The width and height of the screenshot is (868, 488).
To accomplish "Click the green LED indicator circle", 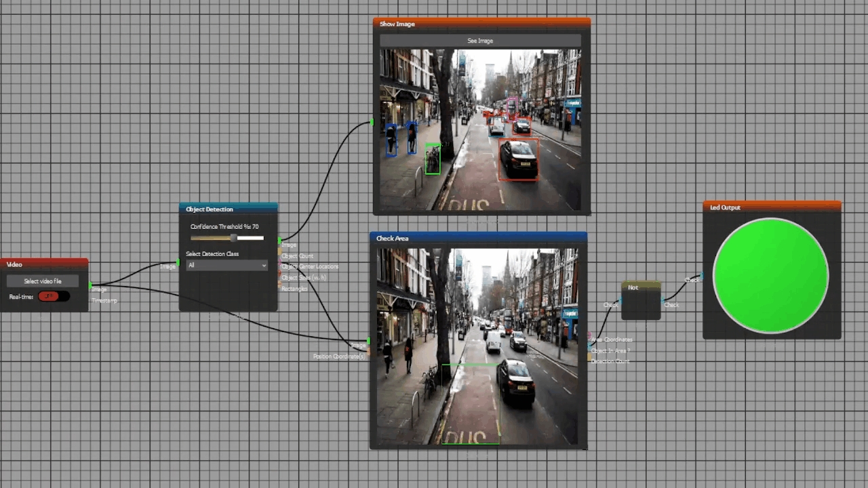I will (770, 276).
